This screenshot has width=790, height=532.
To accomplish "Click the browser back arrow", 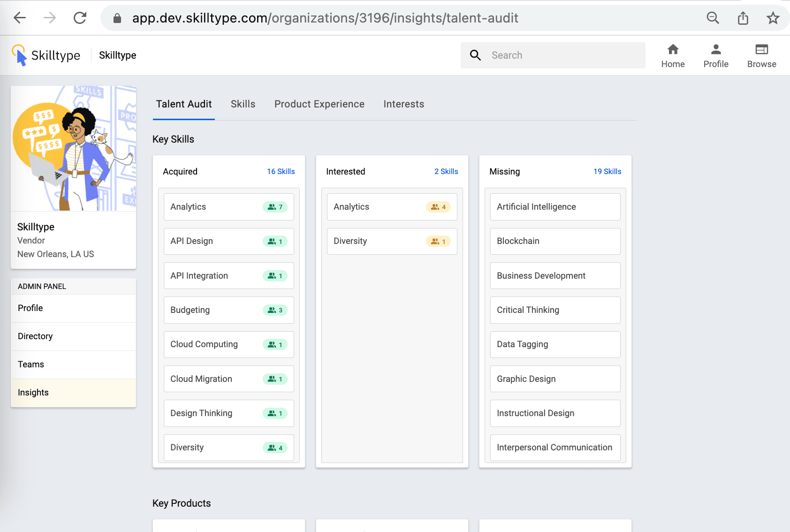I will tap(20, 18).
